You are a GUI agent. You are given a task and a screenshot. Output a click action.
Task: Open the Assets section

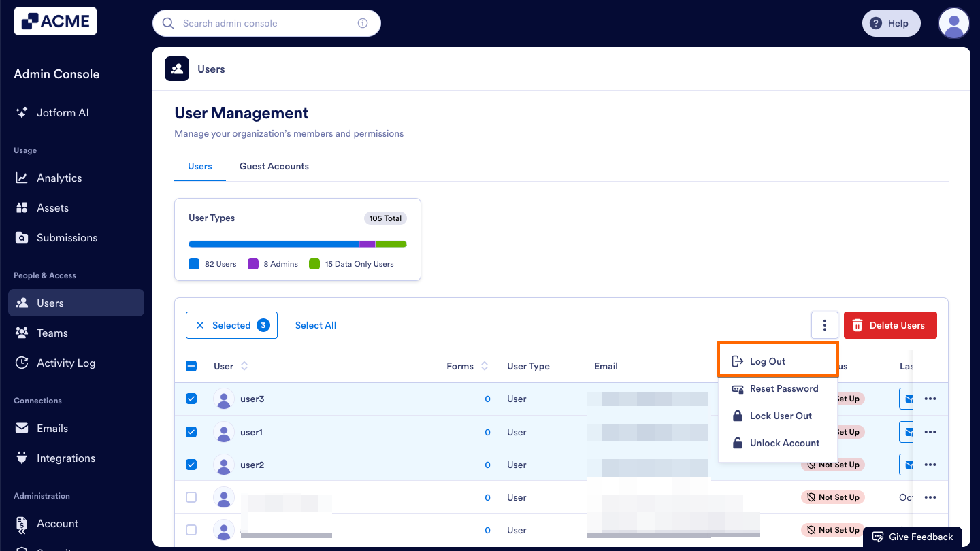pos(53,207)
